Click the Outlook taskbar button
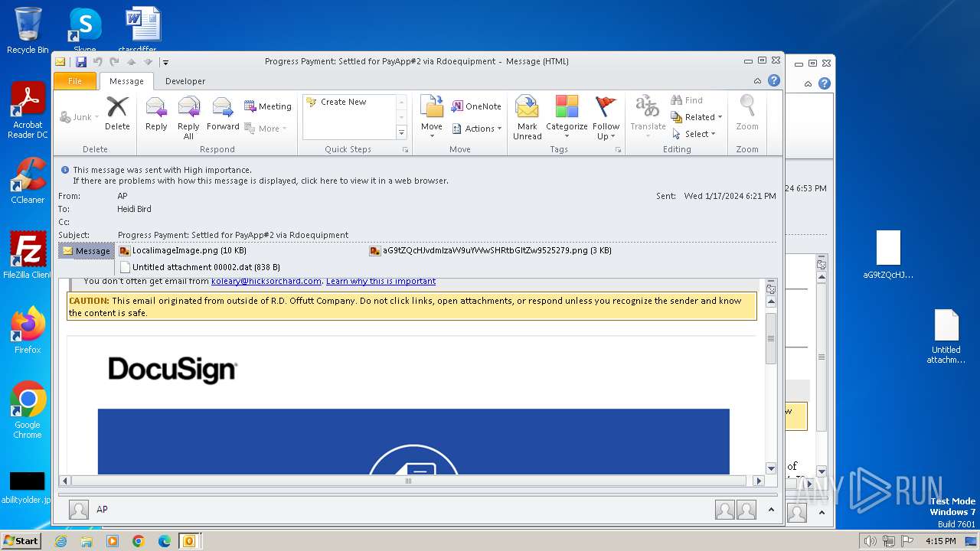This screenshot has height=551, width=980. tap(189, 541)
